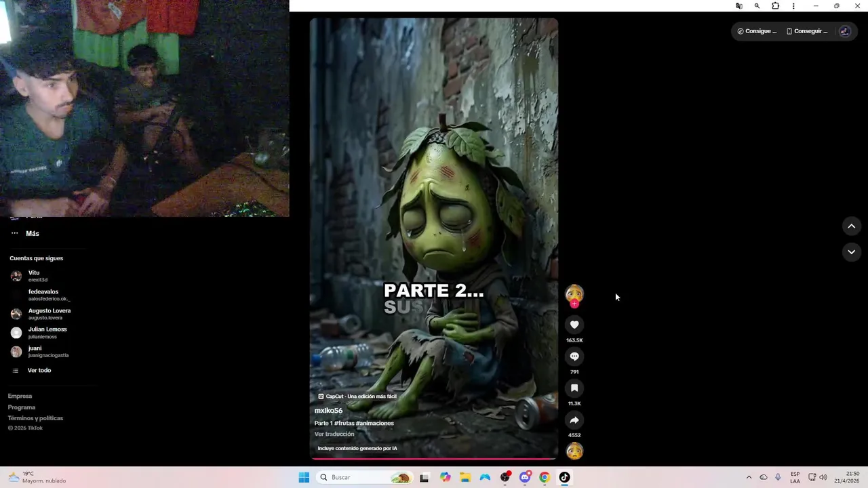The width and height of the screenshot is (868, 488).
Task: Click Ver traducción under the caption
Action: [334, 434]
